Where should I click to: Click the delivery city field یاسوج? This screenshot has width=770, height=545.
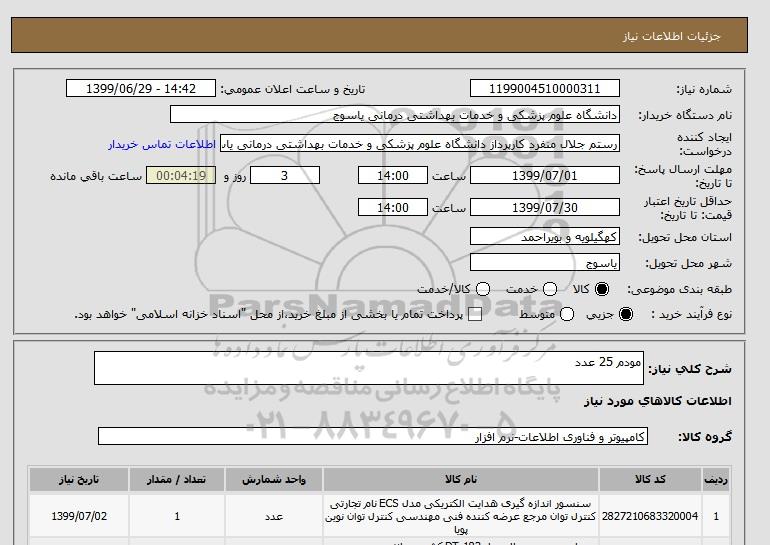click(x=545, y=263)
